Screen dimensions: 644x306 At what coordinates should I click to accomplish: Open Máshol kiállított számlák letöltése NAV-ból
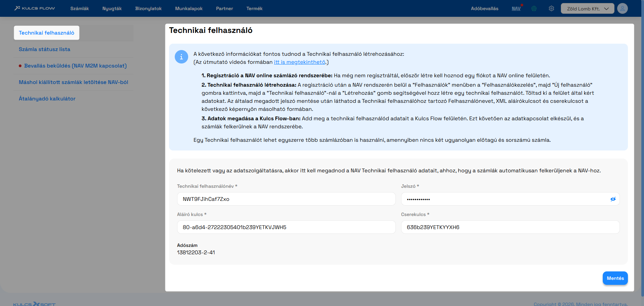click(73, 82)
